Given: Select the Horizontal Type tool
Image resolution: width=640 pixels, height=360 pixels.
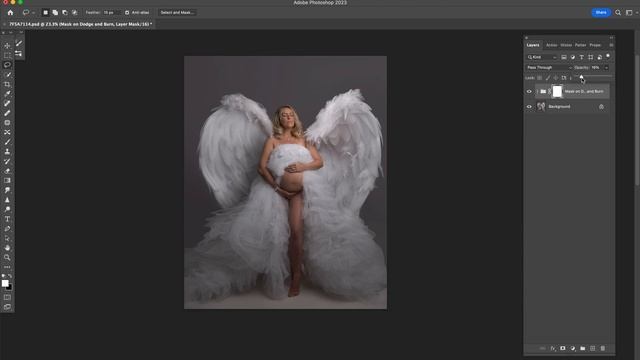Looking at the screenshot, I should click(7, 219).
